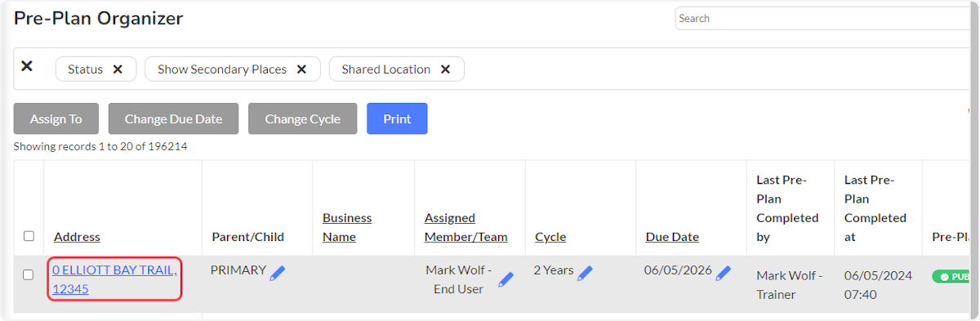Click the 2 Years cycle value
Image resolution: width=980 pixels, height=321 pixels.
coord(554,270)
